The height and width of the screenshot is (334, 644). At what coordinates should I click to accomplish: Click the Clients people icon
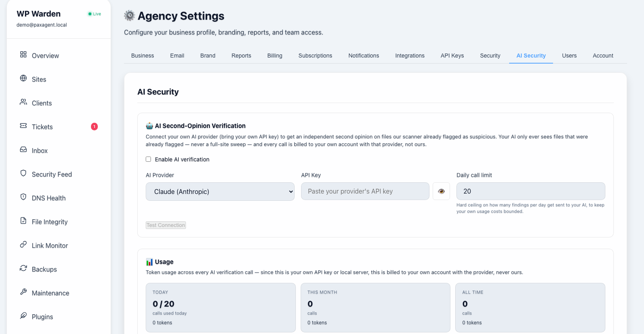[23, 102]
